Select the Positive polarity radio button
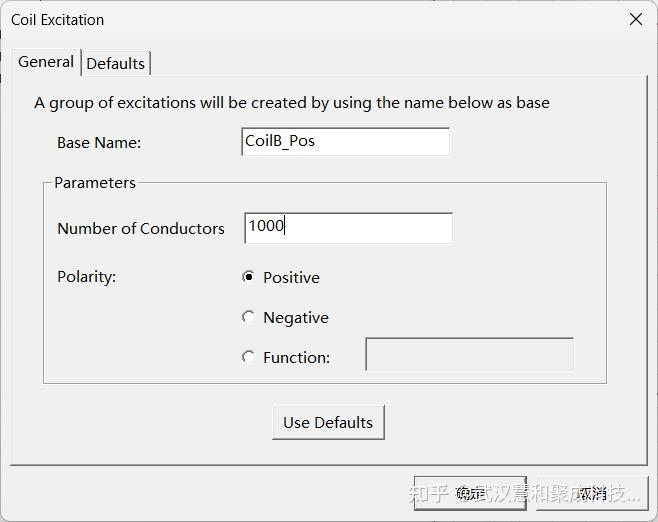The width and height of the screenshot is (658, 522). (x=249, y=277)
